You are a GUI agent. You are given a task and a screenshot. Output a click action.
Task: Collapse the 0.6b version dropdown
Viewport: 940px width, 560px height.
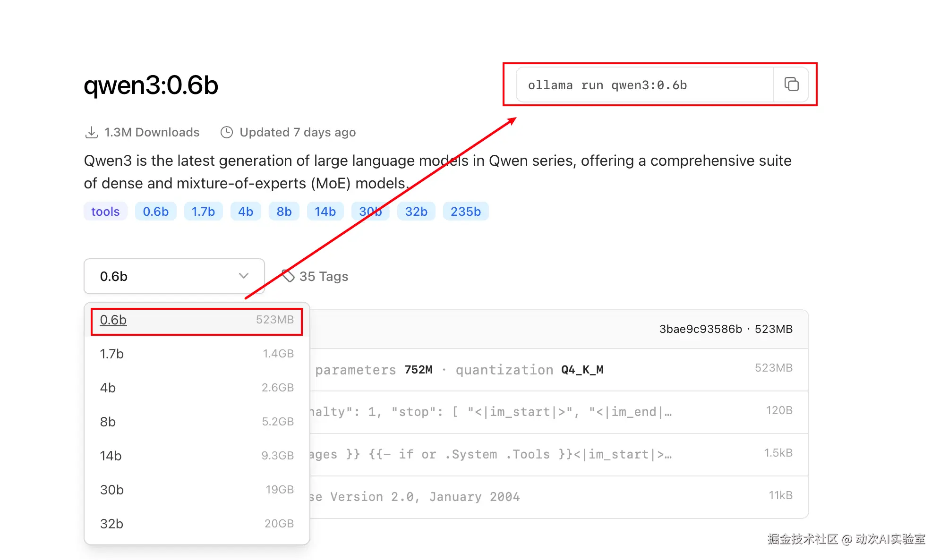174,276
